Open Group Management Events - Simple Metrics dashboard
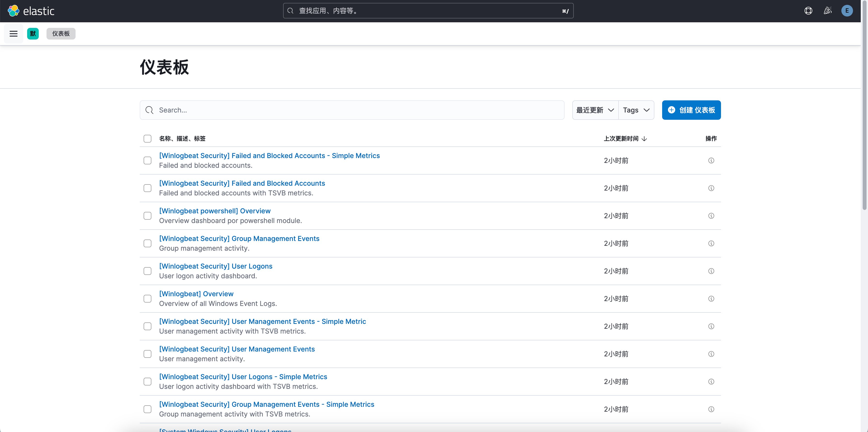This screenshot has height=432, width=868. coord(267,405)
